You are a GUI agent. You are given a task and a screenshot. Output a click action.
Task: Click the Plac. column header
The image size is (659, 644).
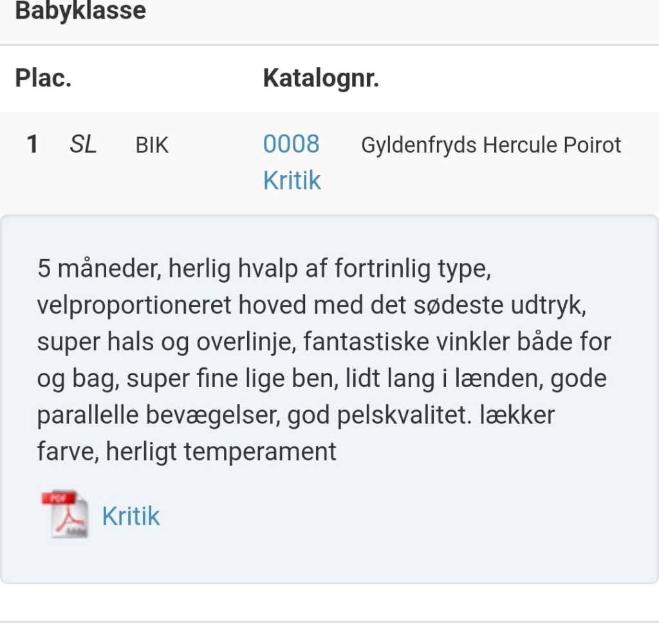(43, 79)
